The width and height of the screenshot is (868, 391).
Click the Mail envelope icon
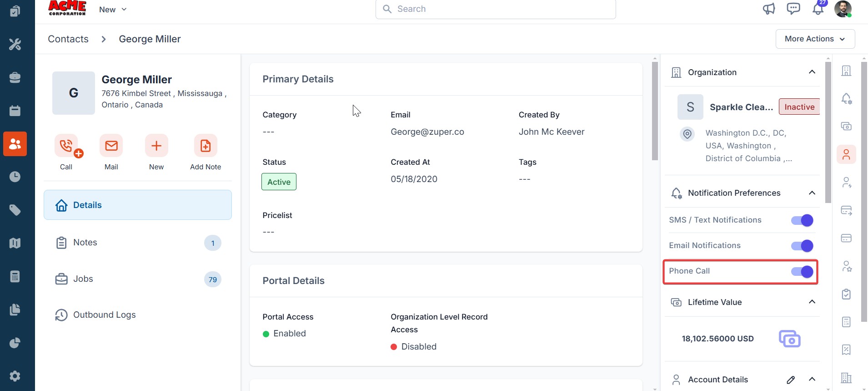click(x=111, y=146)
